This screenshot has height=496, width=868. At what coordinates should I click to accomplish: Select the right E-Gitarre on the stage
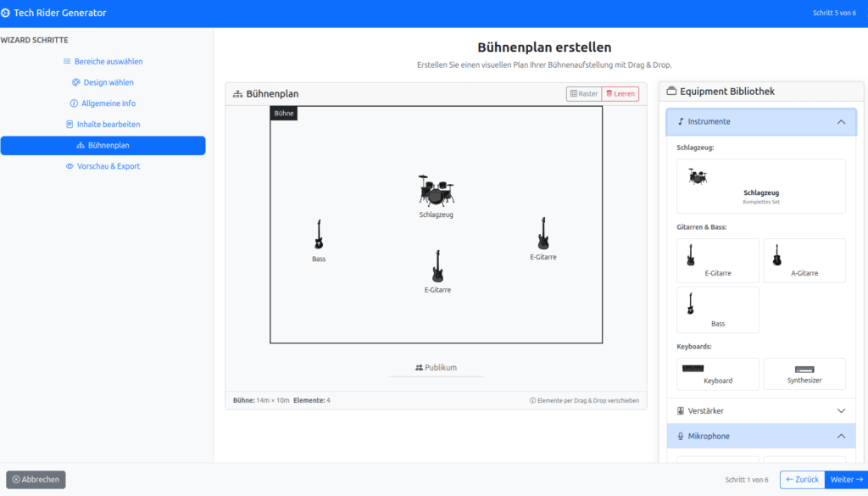point(543,233)
